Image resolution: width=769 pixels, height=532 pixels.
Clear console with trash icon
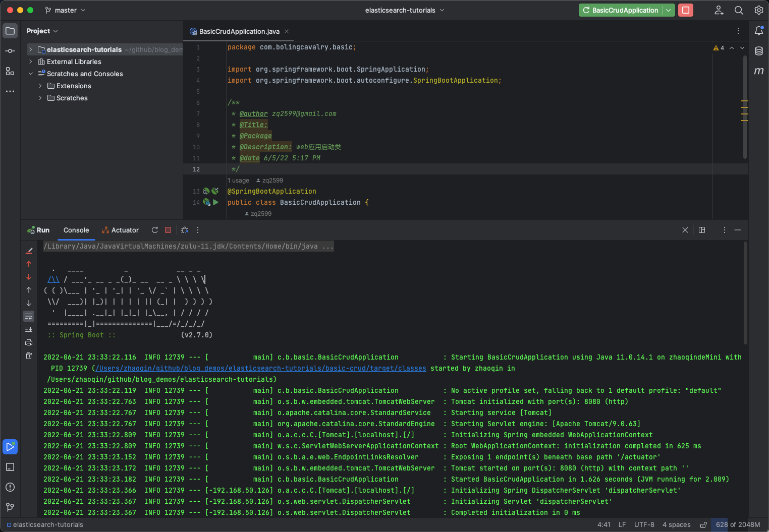tap(29, 356)
